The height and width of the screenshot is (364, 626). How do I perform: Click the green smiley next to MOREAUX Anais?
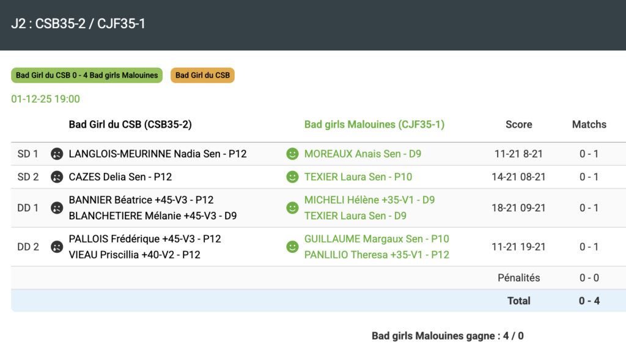click(292, 154)
